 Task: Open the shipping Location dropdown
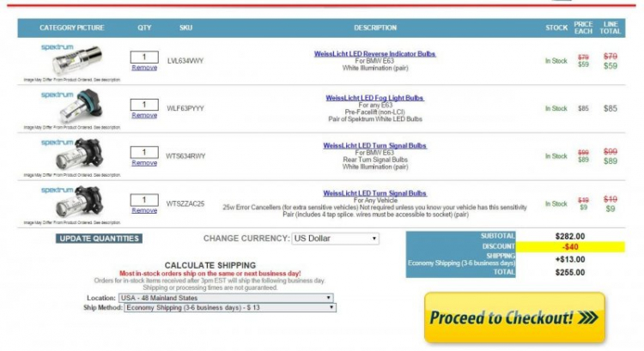point(226,298)
